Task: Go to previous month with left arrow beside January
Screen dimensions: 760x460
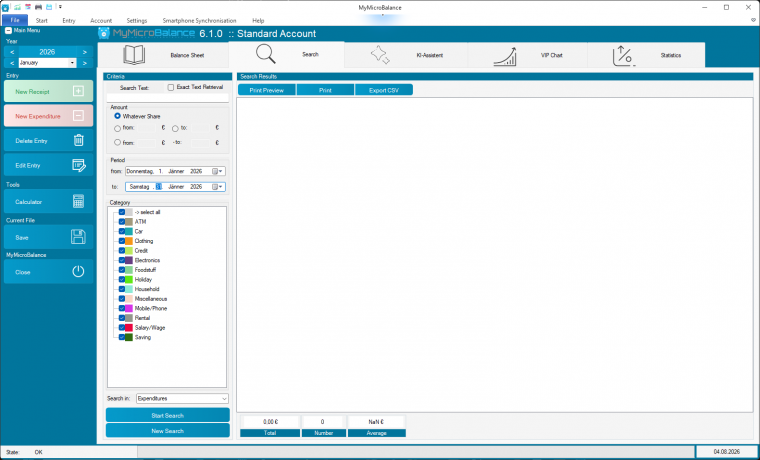Action: pos(12,63)
